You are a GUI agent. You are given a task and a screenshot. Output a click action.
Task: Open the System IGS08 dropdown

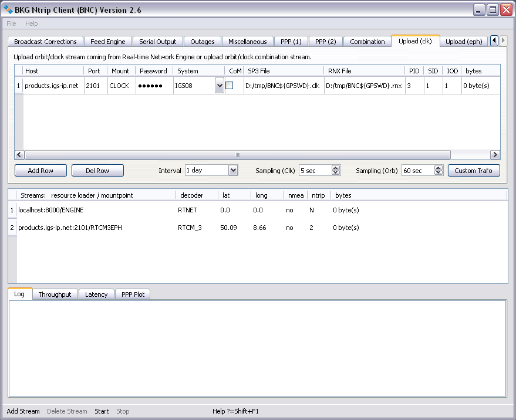[x=220, y=86]
